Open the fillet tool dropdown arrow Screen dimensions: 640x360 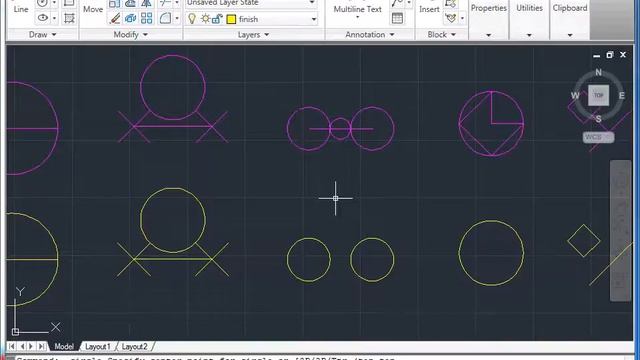click(177, 18)
